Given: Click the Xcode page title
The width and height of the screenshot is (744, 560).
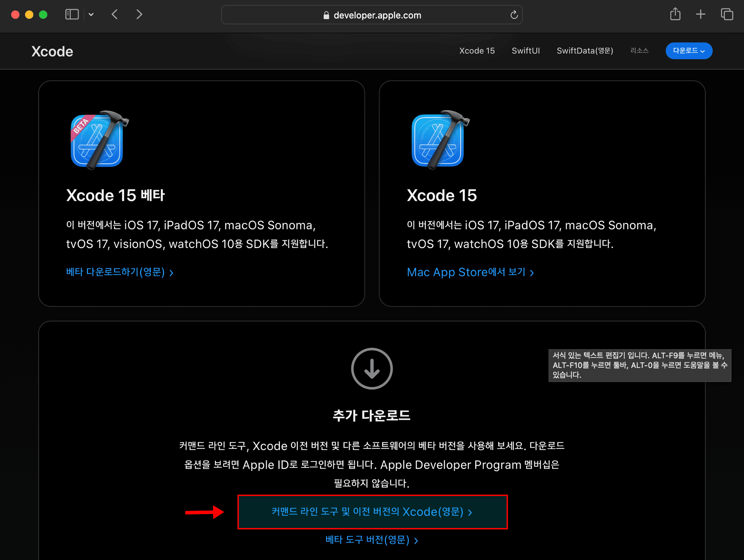Looking at the screenshot, I should tap(52, 51).
